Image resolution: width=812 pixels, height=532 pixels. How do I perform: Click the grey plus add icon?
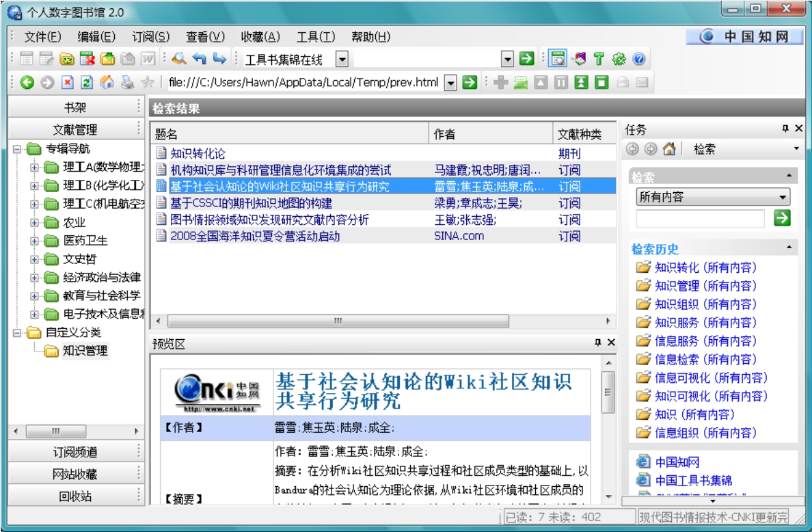501,82
